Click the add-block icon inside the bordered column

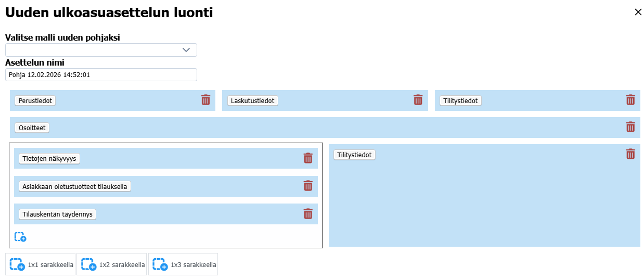coord(20,237)
